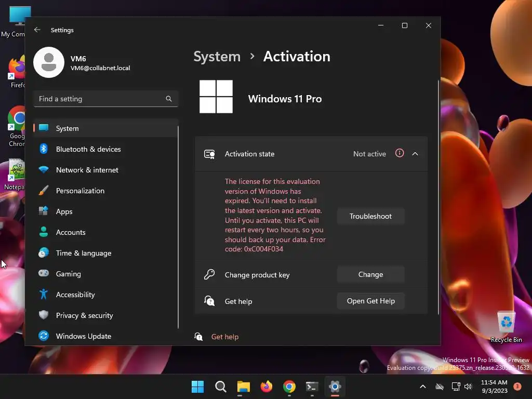The image size is (532, 399).
Task: Click the Troubleshoot button
Action: (x=370, y=216)
